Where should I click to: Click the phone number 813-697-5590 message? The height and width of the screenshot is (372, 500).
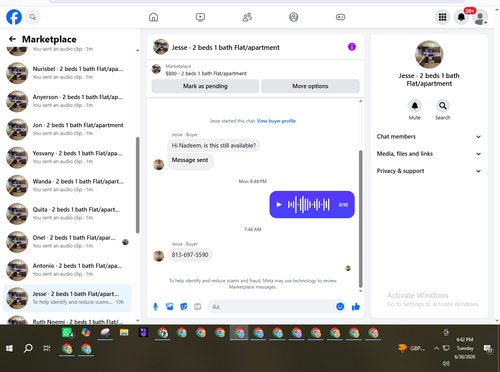(190, 255)
